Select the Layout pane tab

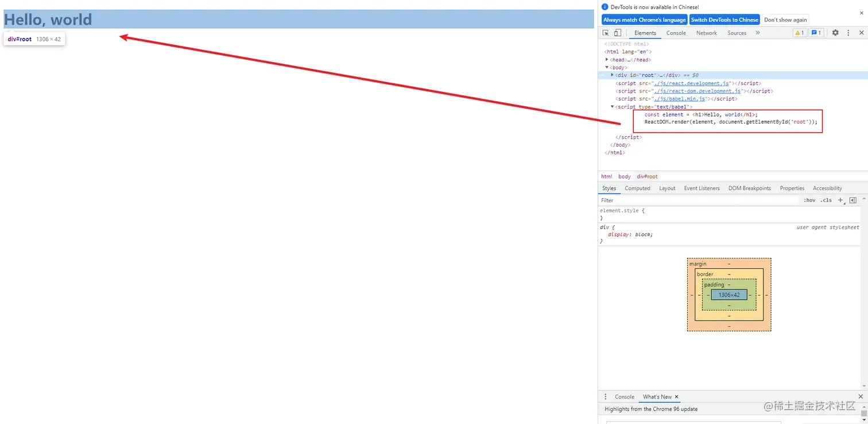667,188
